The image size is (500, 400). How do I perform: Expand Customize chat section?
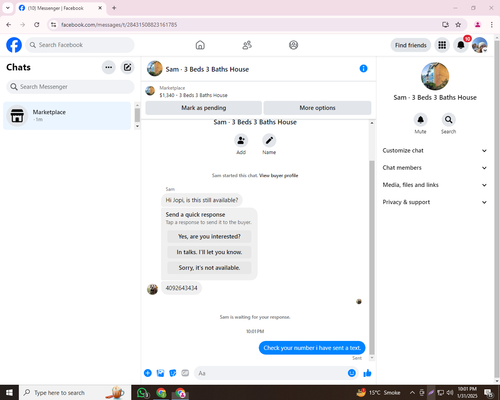coord(435,151)
